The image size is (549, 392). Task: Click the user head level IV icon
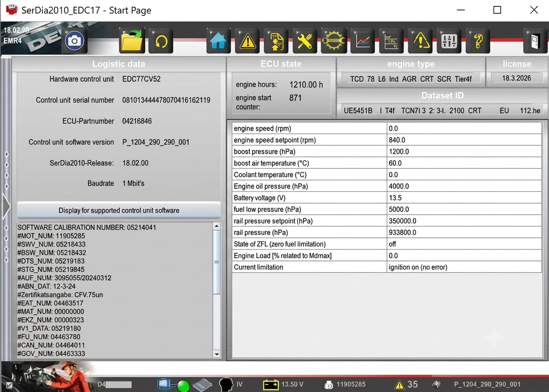(x=226, y=384)
